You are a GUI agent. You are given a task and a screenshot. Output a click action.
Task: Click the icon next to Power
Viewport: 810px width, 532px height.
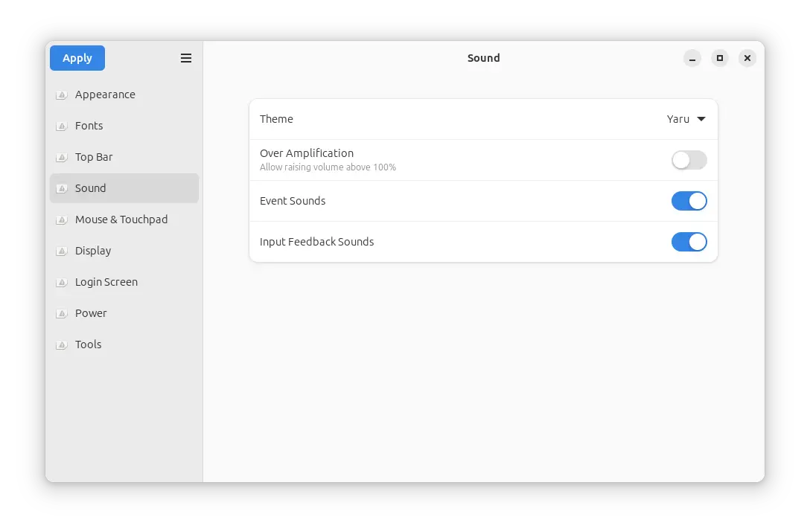(62, 314)
